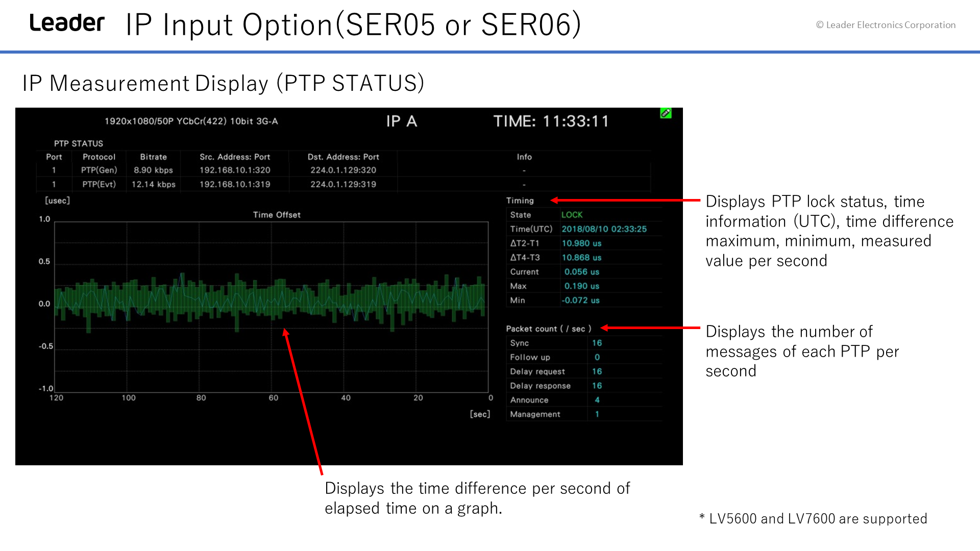Click the Follow up packet count row
Viewport: 980px width, 551px height.
(584, 357)
